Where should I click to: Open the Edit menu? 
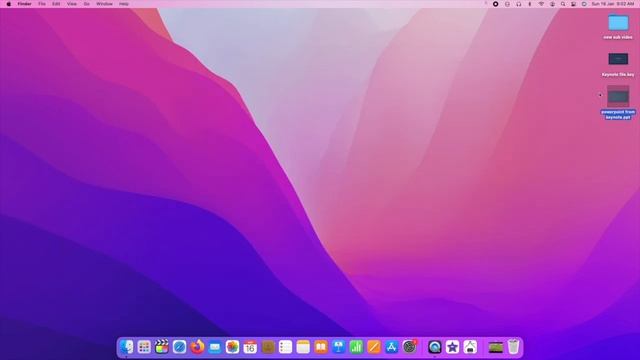coord(56,4)
